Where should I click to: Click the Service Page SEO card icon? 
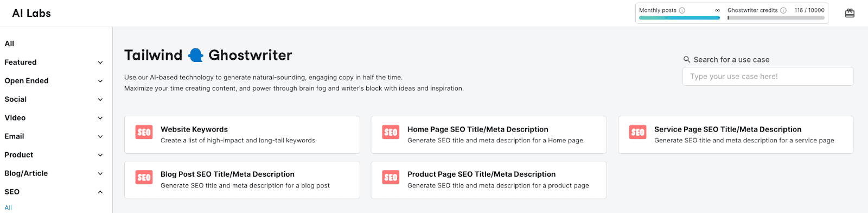[637, 132]
